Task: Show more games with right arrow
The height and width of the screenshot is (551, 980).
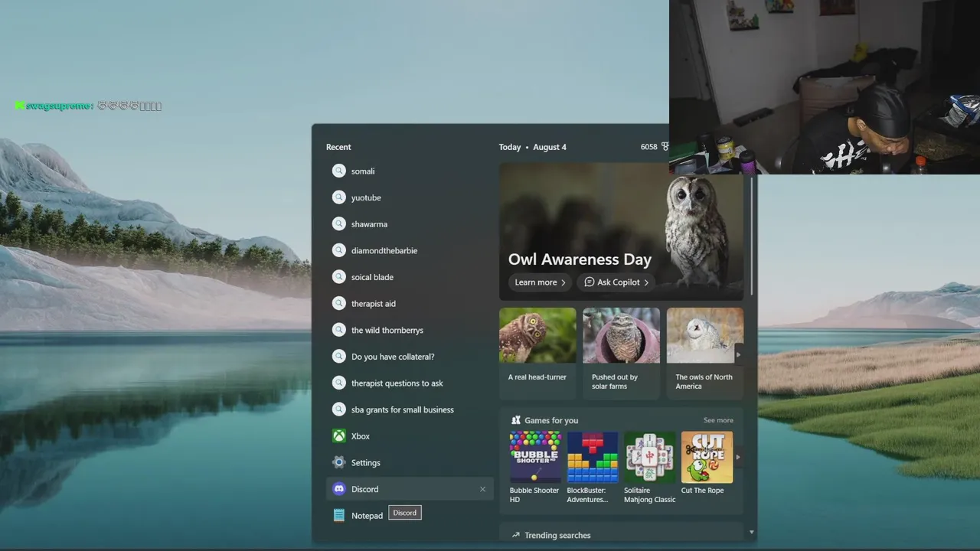Action: pos(738,458)
